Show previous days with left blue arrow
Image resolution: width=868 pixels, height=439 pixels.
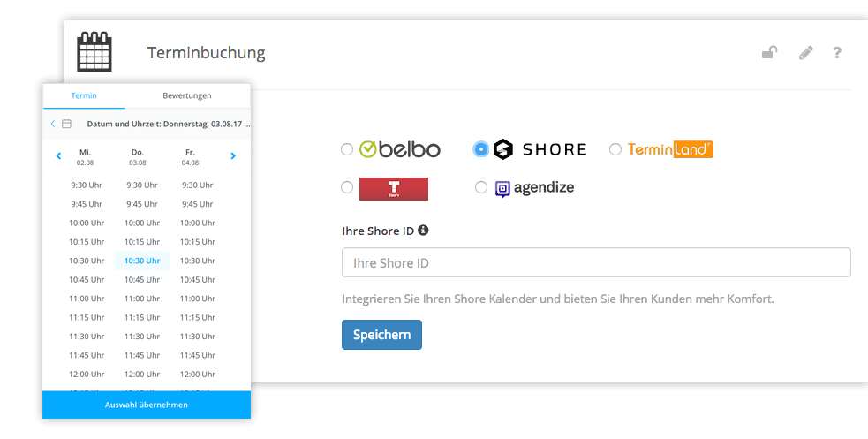click(58, 156)
